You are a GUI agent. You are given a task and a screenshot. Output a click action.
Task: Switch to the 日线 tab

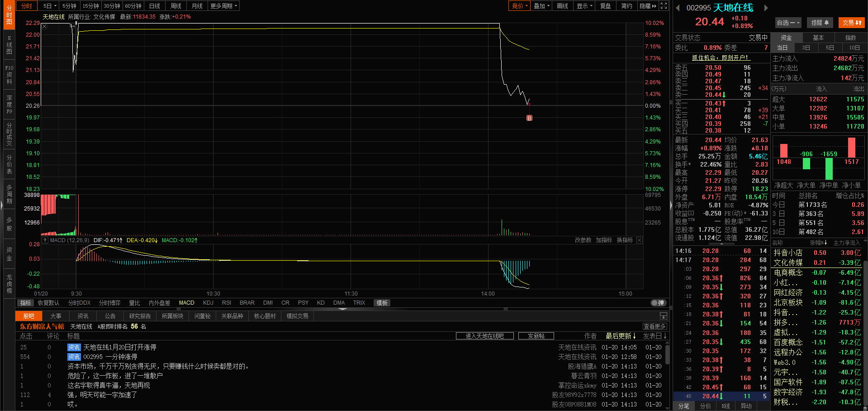[155, 6]
